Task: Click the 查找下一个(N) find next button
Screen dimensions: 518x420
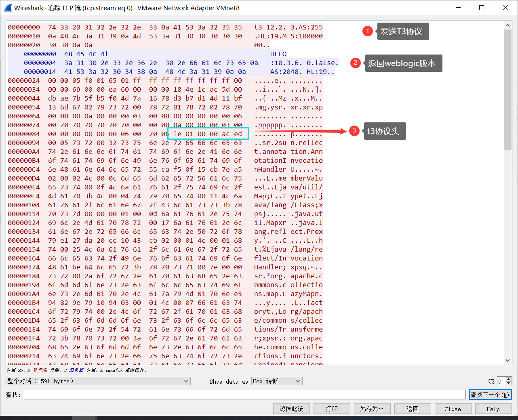Action: pos(490,395)
